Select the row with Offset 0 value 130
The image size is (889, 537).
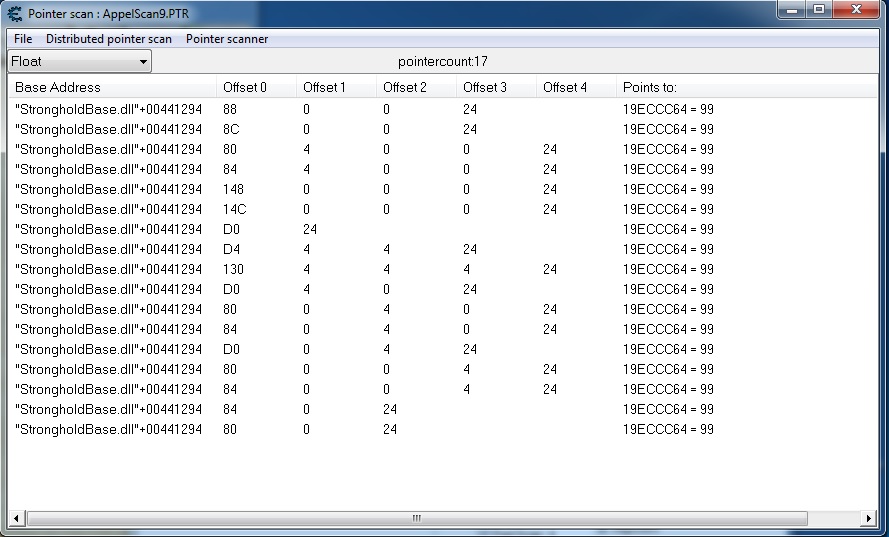pyautogui.click(x=108, y=269)
